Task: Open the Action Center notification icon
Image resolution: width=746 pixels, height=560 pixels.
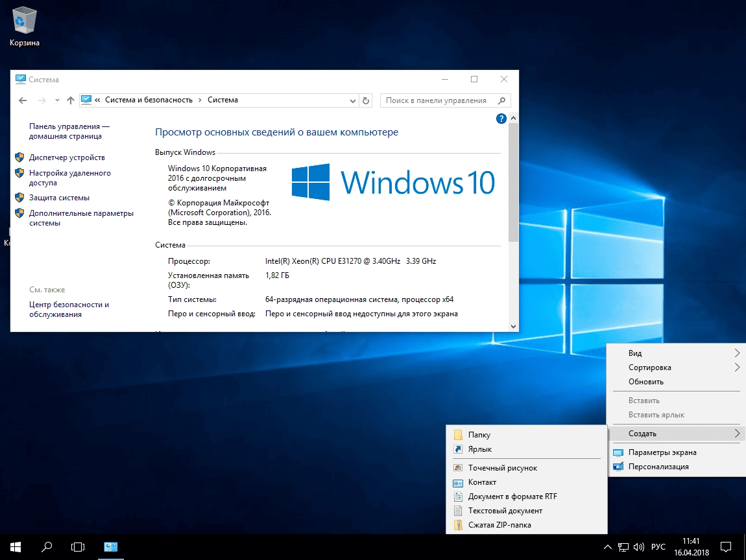Action: [725, 547]
